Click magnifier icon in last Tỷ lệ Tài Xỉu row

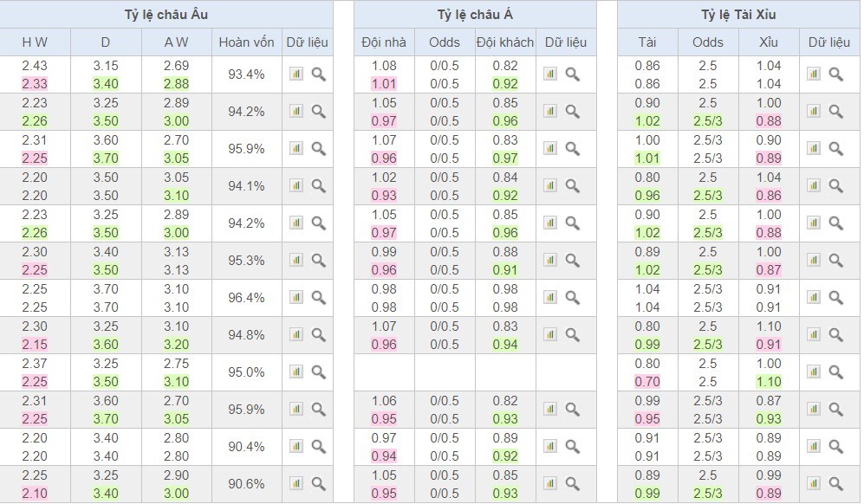point(835,484)
